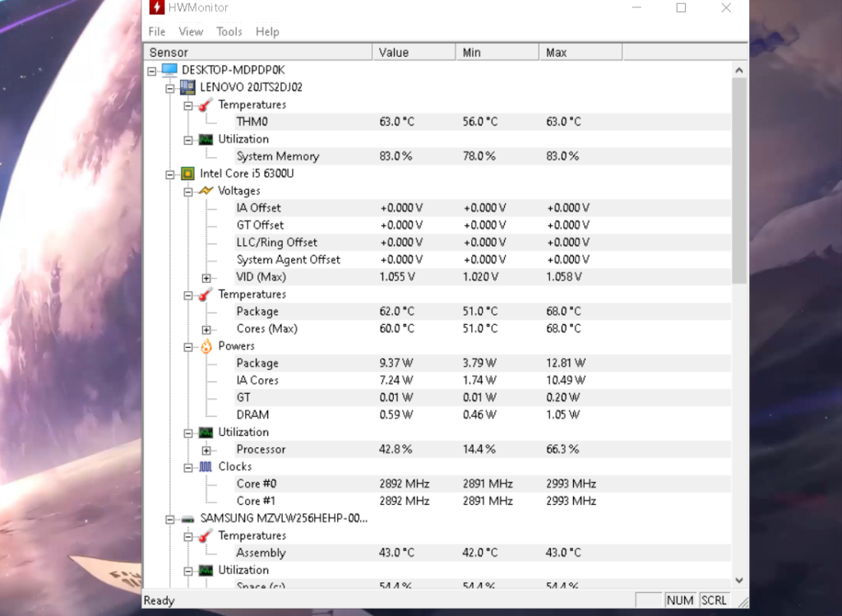Collapse the Temperatures group containing Assembly
842x616 pixels.
coord(188,536)
